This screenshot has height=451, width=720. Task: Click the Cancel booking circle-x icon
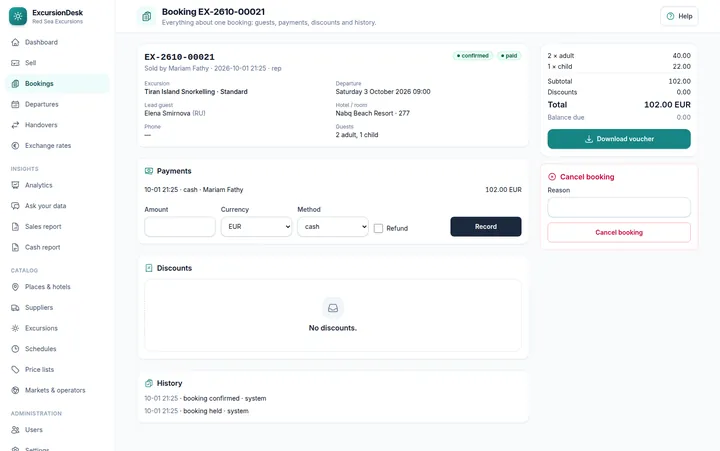[552, 177]
